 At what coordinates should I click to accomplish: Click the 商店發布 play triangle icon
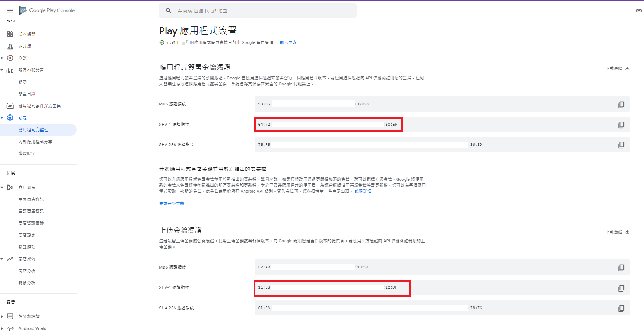10,188
